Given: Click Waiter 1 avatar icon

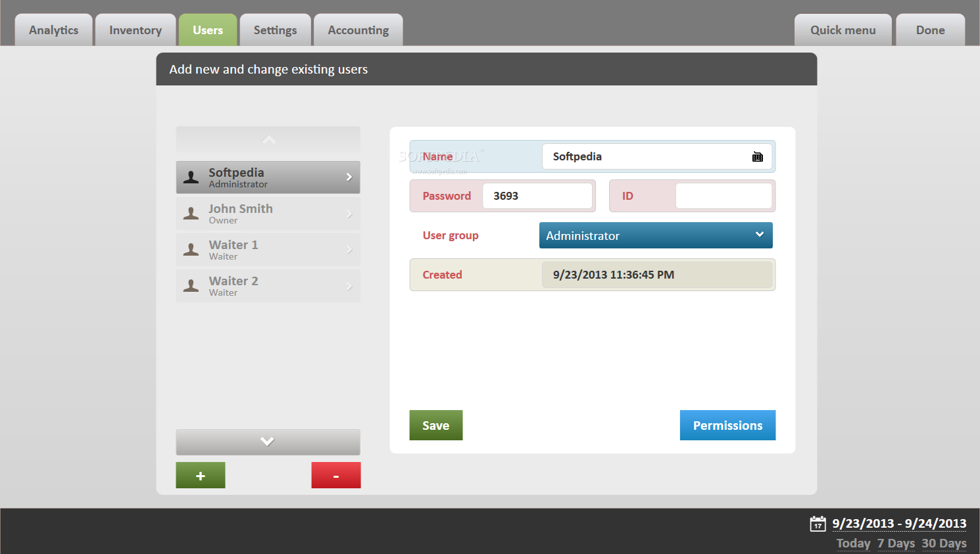Looking at the screenshot, I should click(191, 250).
